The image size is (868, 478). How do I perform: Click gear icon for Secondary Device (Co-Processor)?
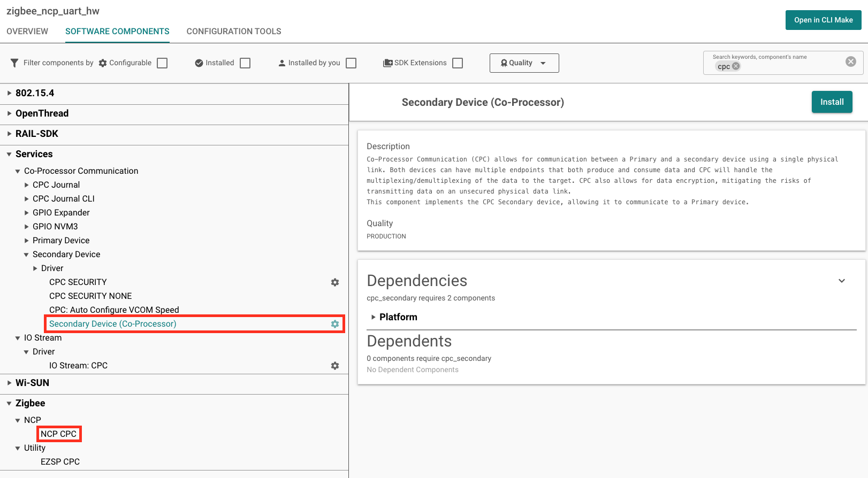click(335, 324)
